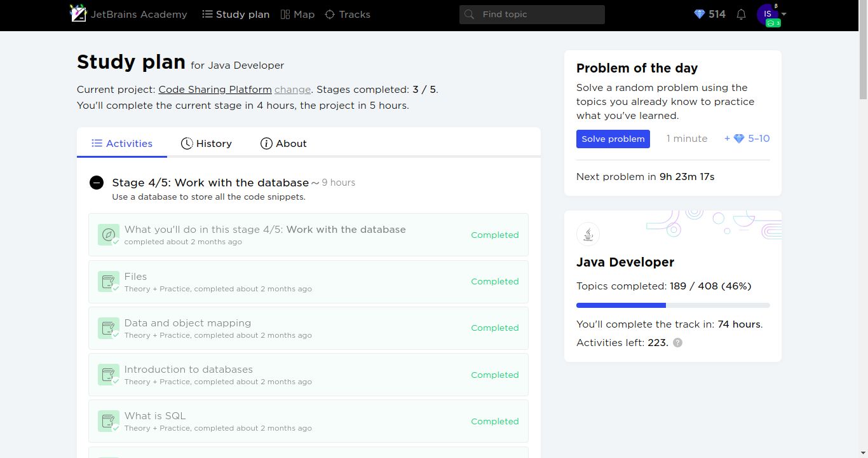Click the compass icon for stage overview
The width and height of the screenshot is (868, 458).
pyautogui.click(x=108, y=235)
